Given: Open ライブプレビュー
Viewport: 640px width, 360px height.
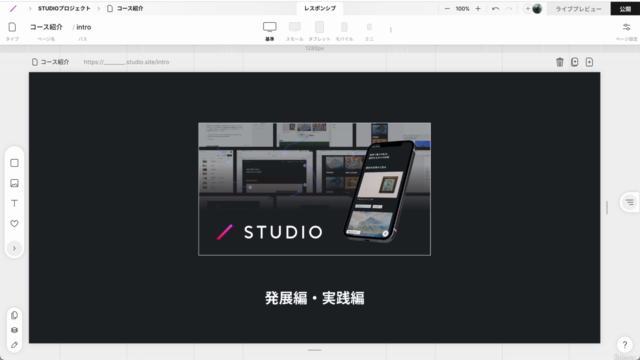Looking at the screenshot, I should coord(578,9).
